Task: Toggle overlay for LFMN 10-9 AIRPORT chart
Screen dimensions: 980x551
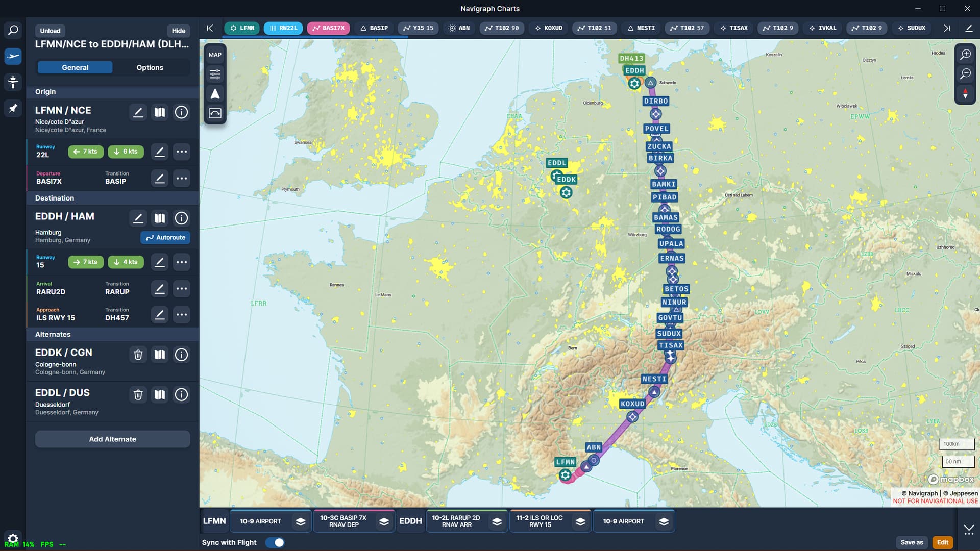Action: 301,521
